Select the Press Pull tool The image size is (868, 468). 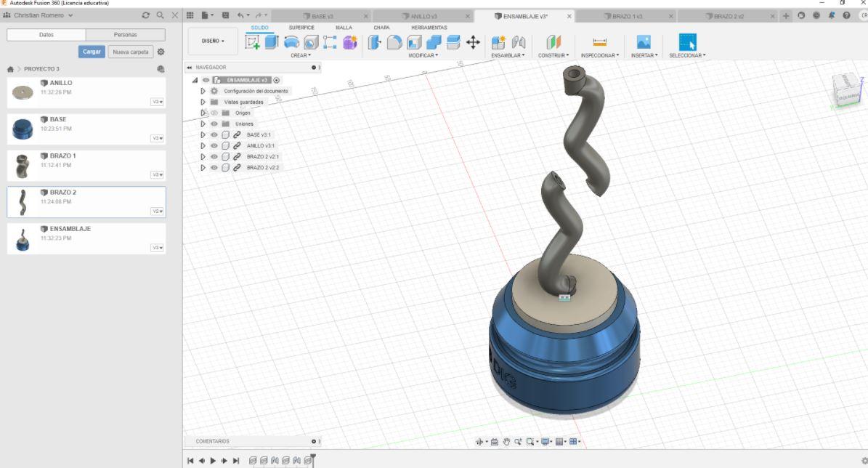tap(375, 42)
